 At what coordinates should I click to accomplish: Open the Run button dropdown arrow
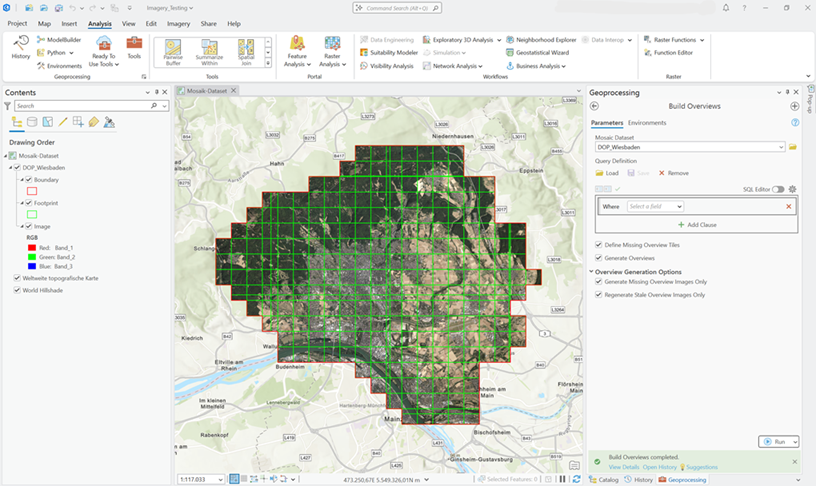(794, 442)
